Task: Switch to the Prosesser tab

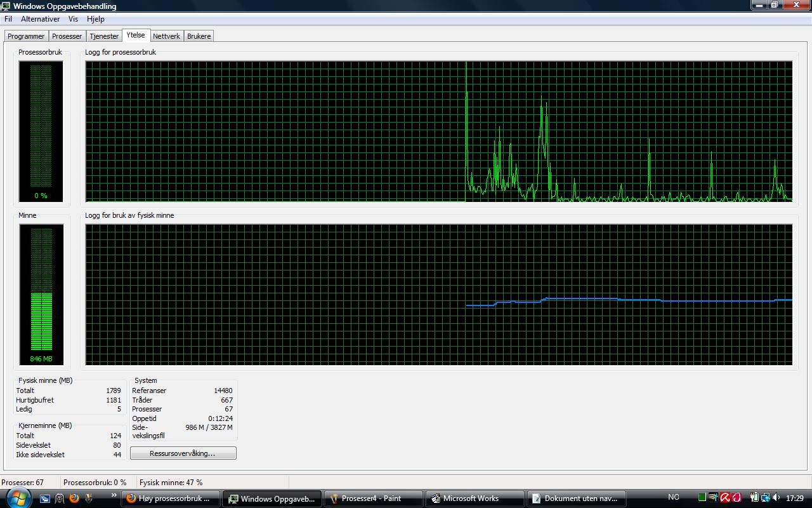Action: pos(67,36)
